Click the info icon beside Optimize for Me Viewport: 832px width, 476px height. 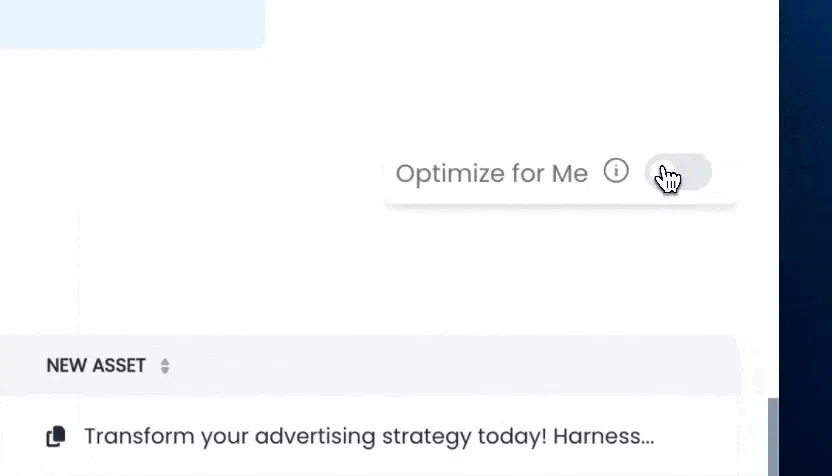click(616, 172)
